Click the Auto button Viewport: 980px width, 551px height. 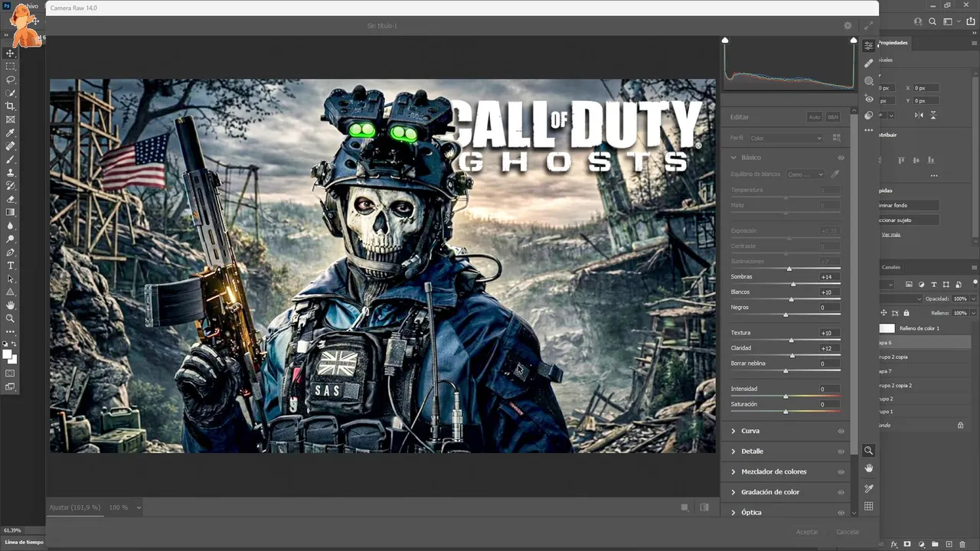(815, 117)
